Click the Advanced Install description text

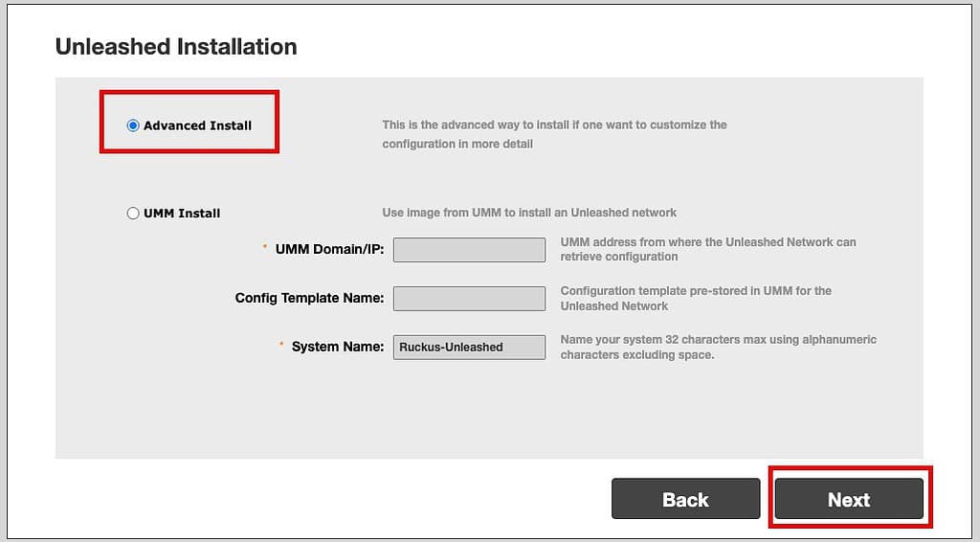tap(554, 134)
